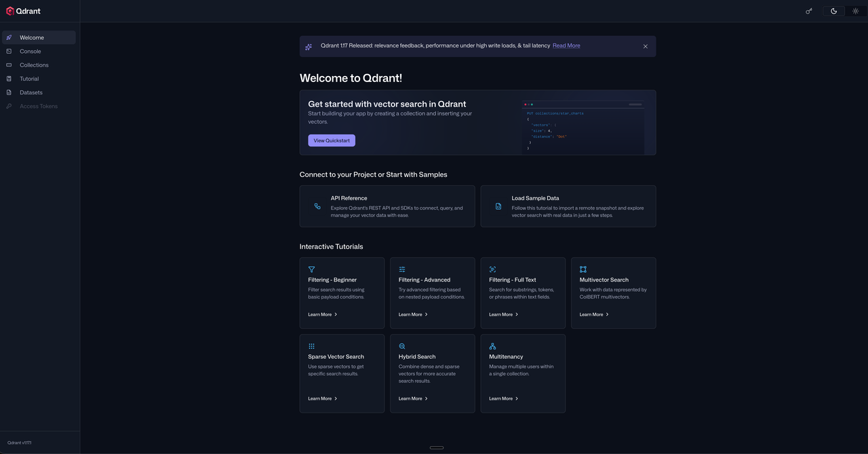Screen dimensions: 868x454
Task: Click the funnel icon on Filtering - Beginner
Action: pyautogui.click(x=311, y=269)
